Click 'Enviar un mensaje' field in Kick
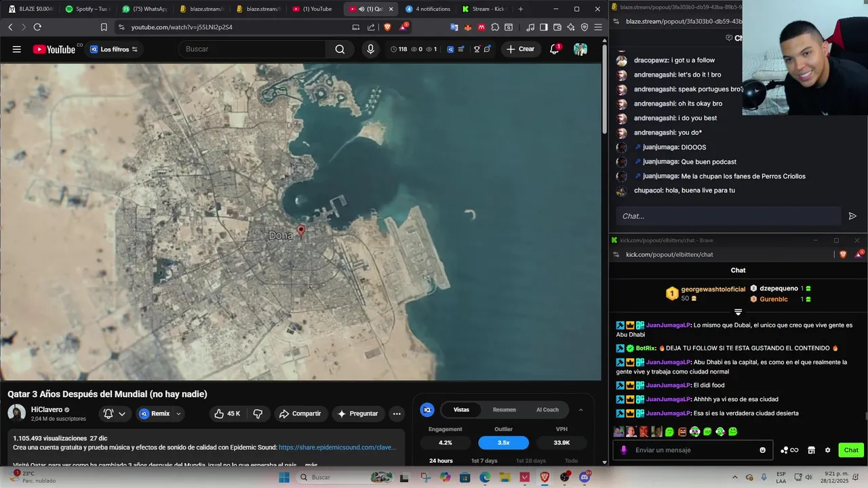868x488 pixels. tap(692, 450)
